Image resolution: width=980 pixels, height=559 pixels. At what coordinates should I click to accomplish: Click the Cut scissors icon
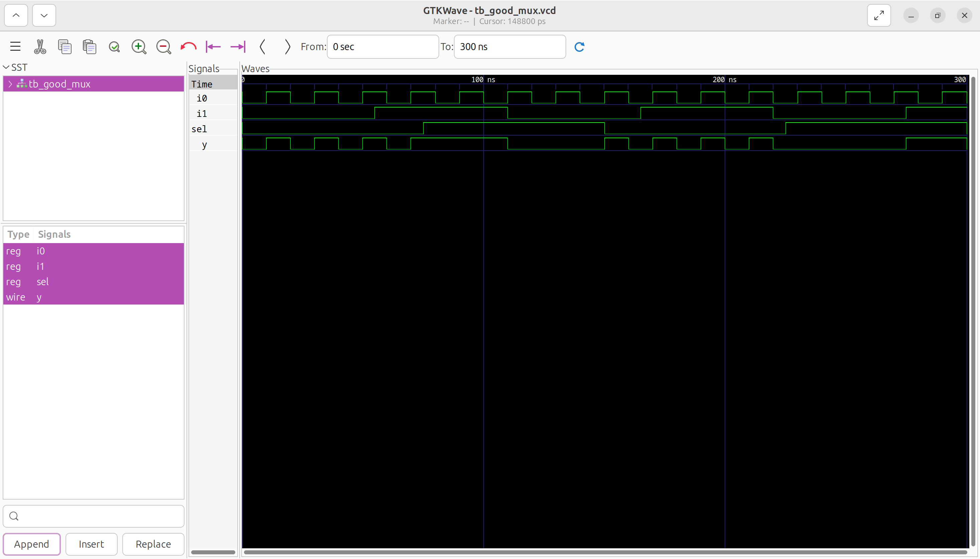coord(40,46)
